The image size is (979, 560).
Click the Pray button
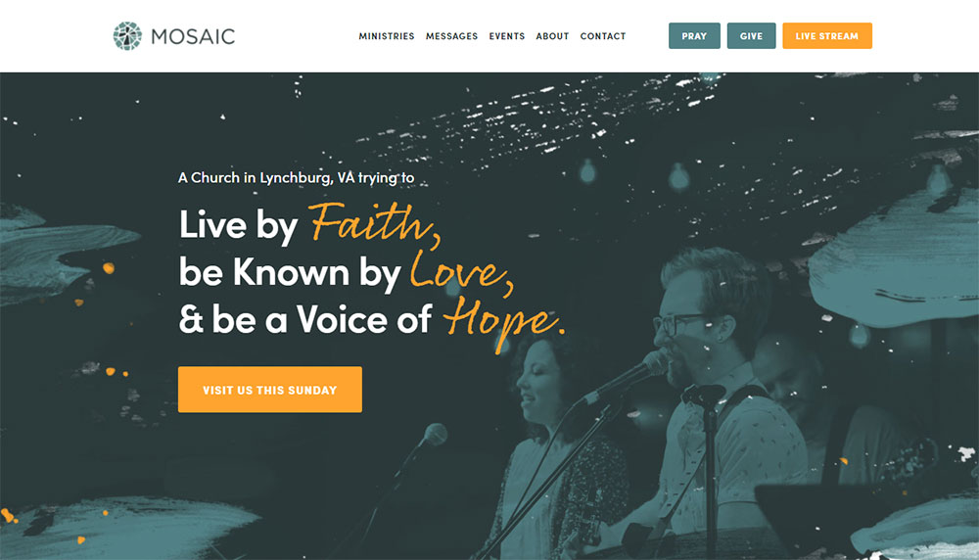[694, 35]
